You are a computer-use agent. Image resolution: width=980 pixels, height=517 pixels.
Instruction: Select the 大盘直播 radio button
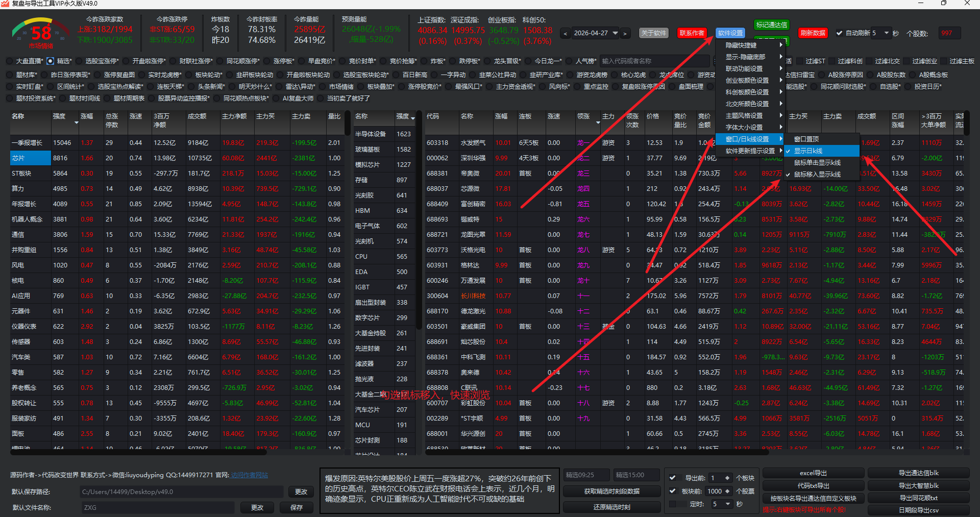(x=10, y=61)
